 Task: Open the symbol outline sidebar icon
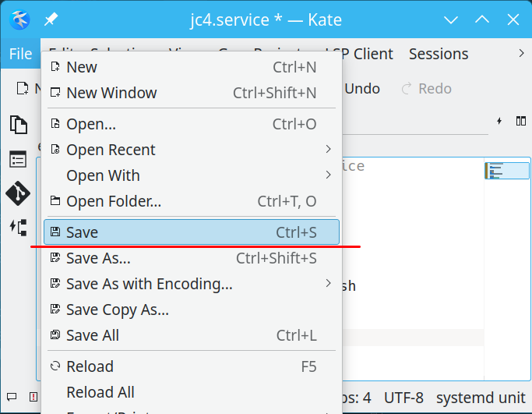(18, 227)
